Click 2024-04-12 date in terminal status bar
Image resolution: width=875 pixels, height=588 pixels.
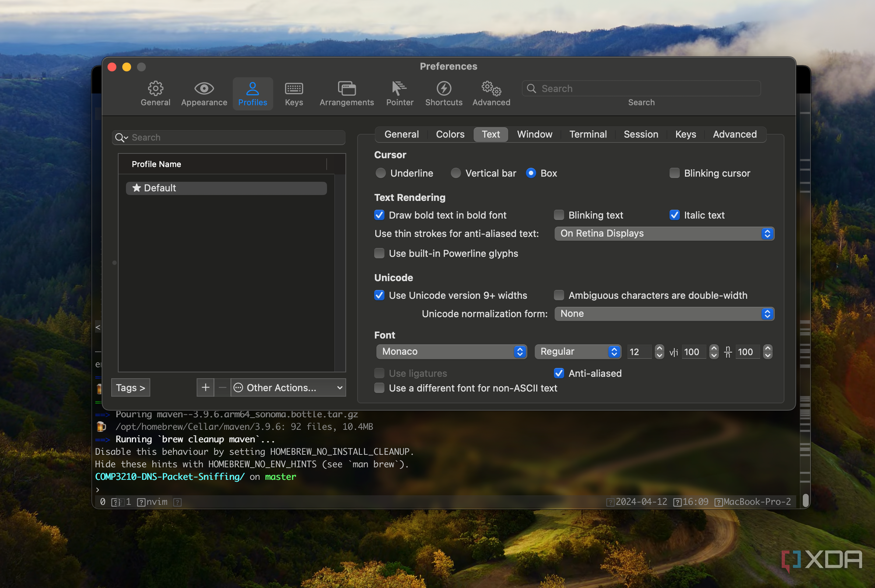(641, 502)
